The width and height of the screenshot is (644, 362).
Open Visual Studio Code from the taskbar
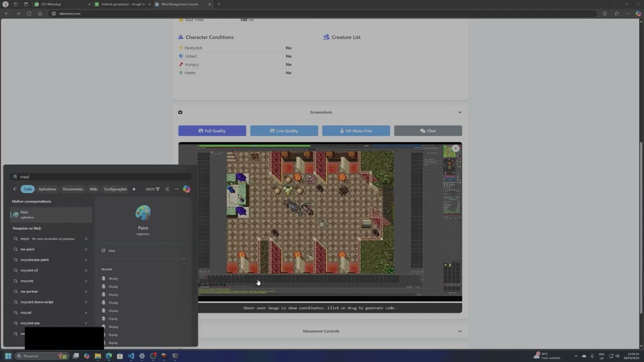point(131,356)
